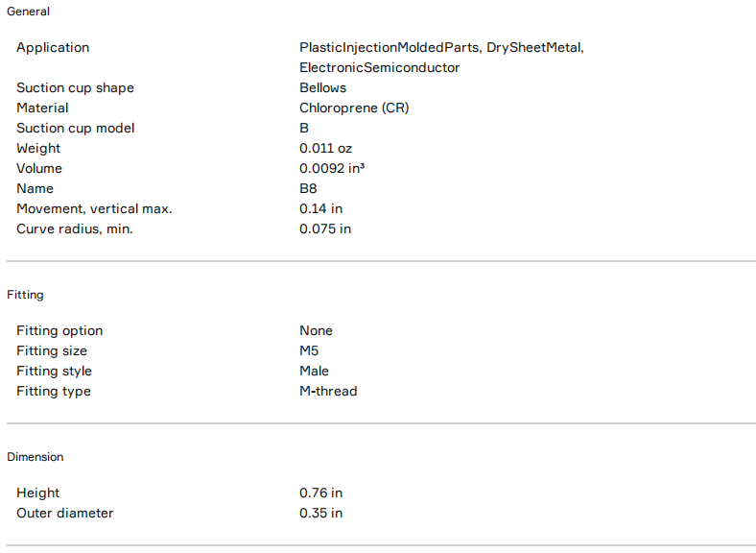Select the Fitting option label

[x=59, y=330]
